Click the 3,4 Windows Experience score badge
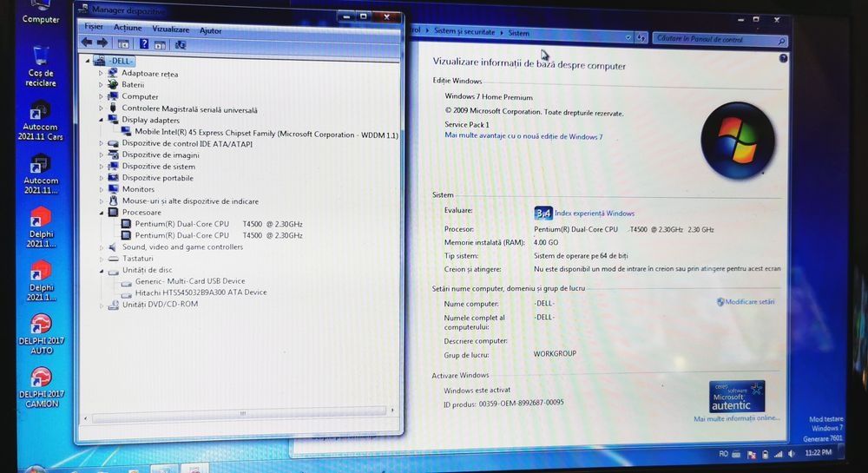Screen dimensions: 868x473 coord(543,213)
